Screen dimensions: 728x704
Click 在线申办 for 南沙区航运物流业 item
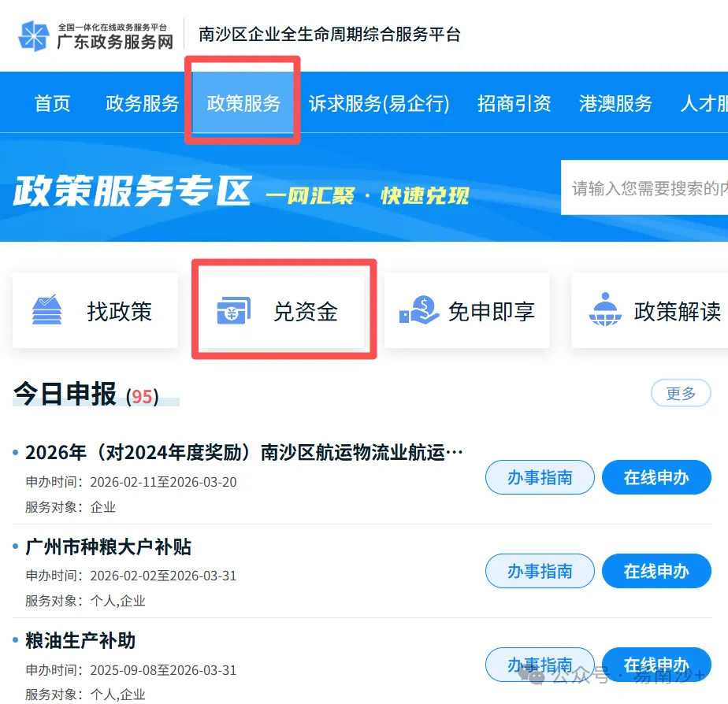656,477
